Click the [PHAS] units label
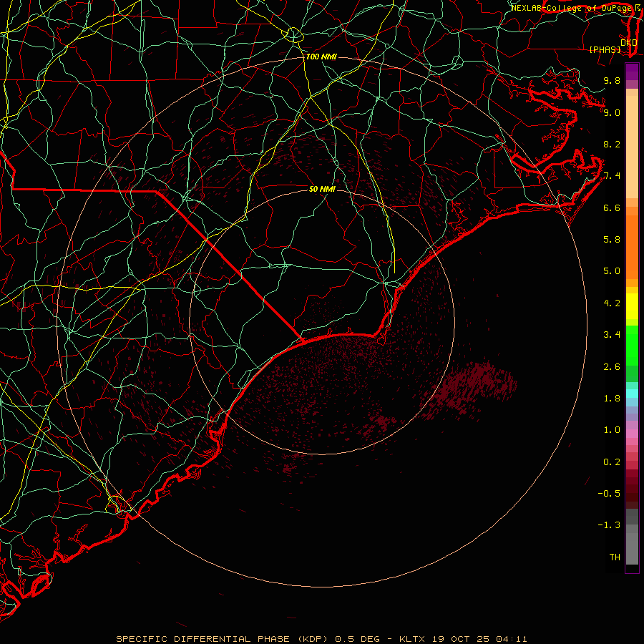This screenshot has height=644, width=644. tap(605, 49)
